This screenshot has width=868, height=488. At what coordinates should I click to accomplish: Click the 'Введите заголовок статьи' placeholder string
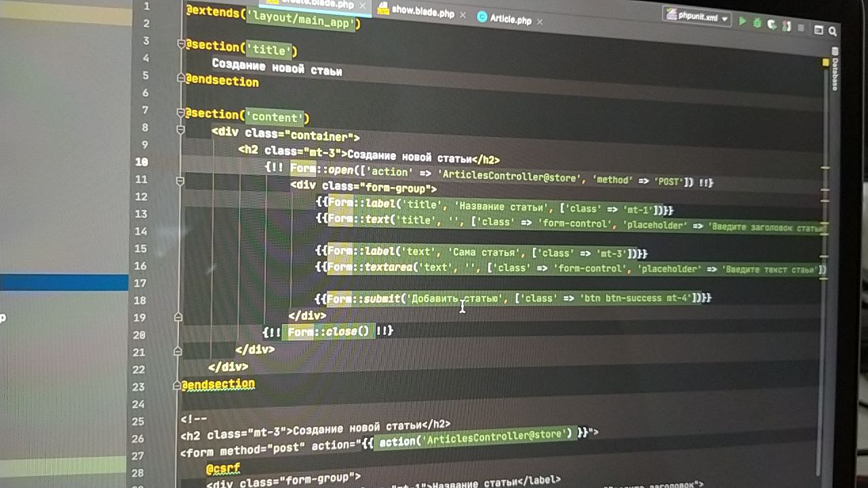pos(767,228)
